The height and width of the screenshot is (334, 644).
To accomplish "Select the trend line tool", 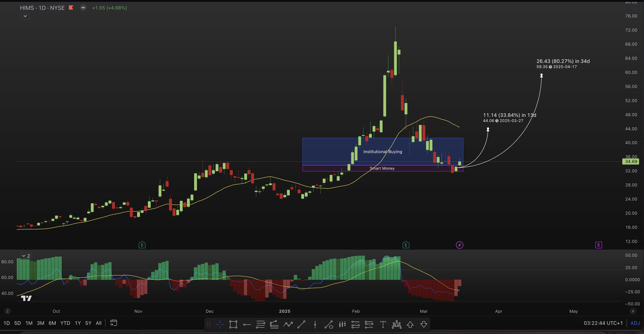I will pyautogui.click(x=301, y=325).
